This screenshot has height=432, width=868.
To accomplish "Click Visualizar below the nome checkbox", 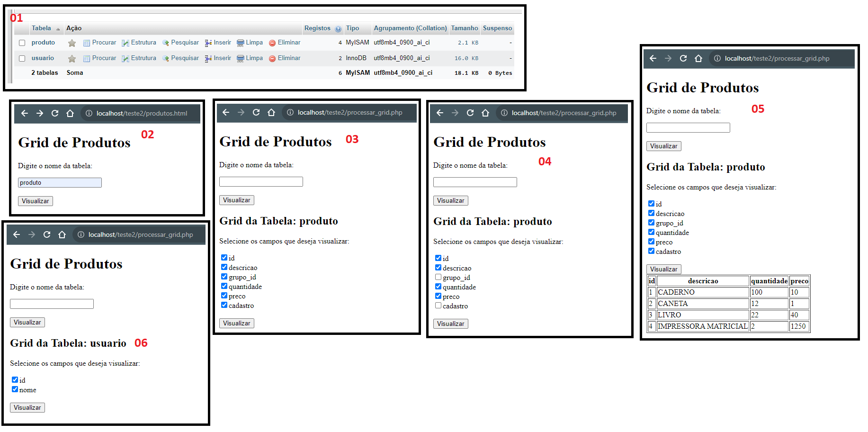I will click(27, 407).
